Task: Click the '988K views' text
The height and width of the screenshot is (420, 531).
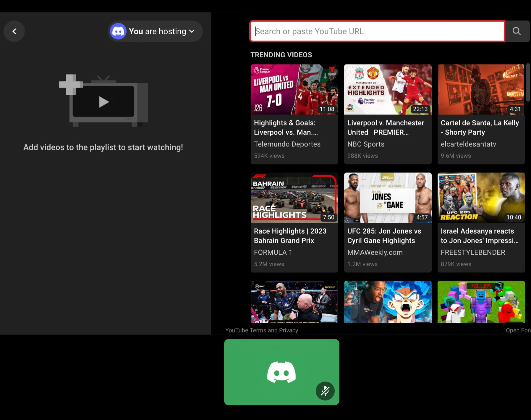Action: [363, 156]
